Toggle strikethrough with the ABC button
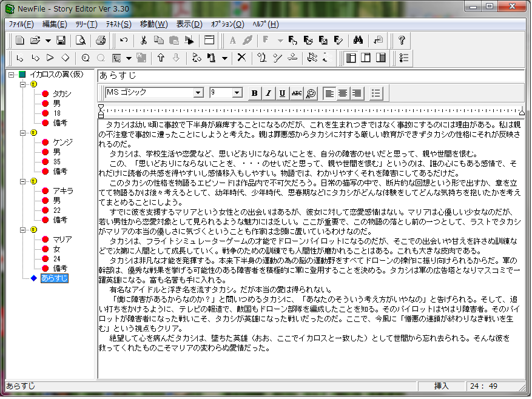The height and width of the screenshot is (399, 532). coord(297,93)
